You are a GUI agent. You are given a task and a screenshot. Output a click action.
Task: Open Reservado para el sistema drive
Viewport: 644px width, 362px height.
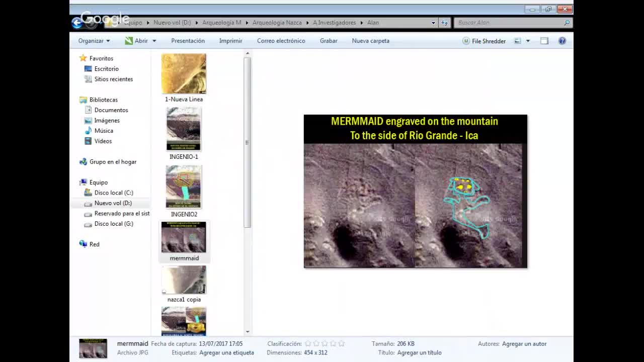[122, 214]
